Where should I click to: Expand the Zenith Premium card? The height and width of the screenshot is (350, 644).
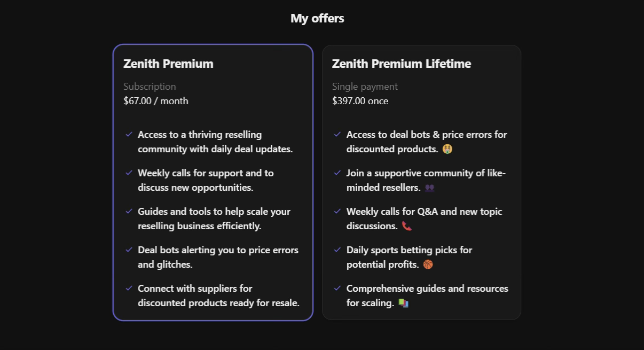click(x=213, y=182)
